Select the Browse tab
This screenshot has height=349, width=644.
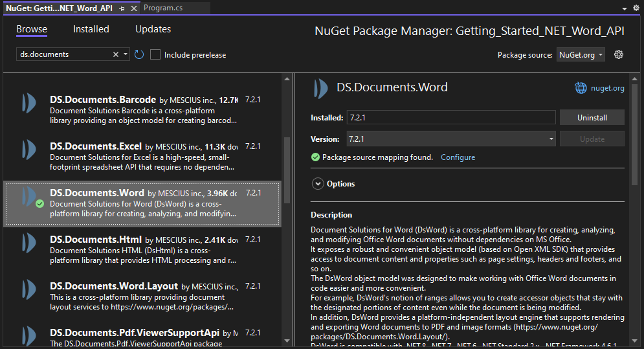point(32,29)
